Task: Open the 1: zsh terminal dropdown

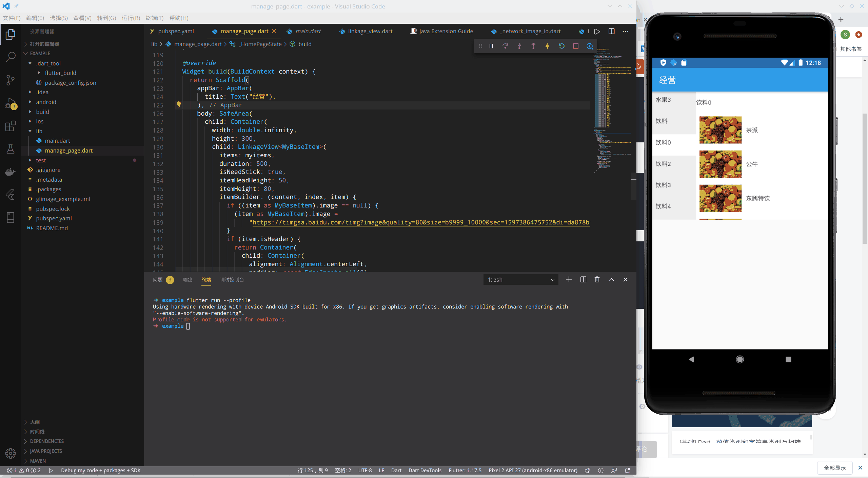Action: (520, 280)
